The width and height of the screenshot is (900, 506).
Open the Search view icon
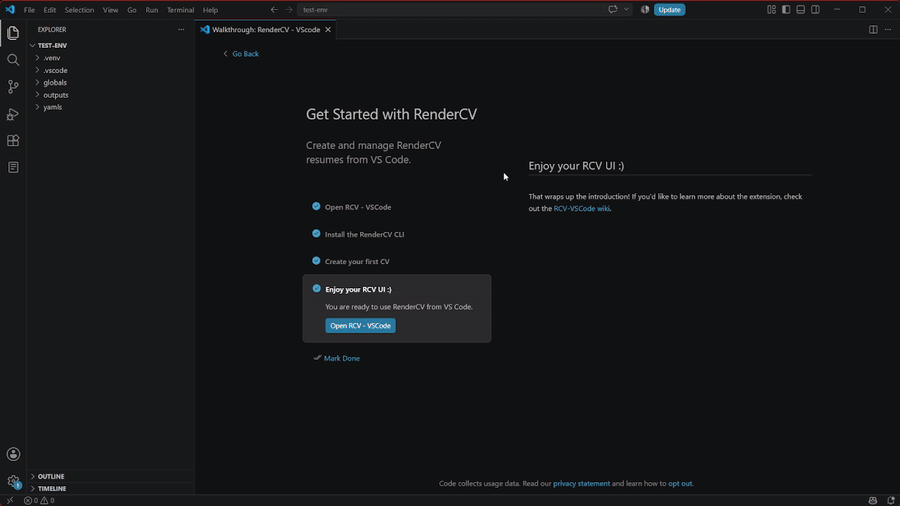[13, 60]
